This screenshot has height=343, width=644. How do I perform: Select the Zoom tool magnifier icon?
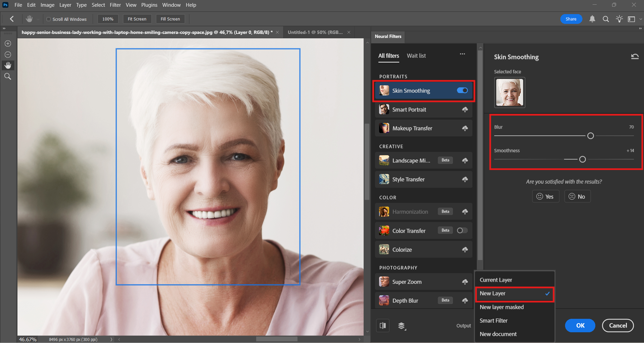[8, 77]
